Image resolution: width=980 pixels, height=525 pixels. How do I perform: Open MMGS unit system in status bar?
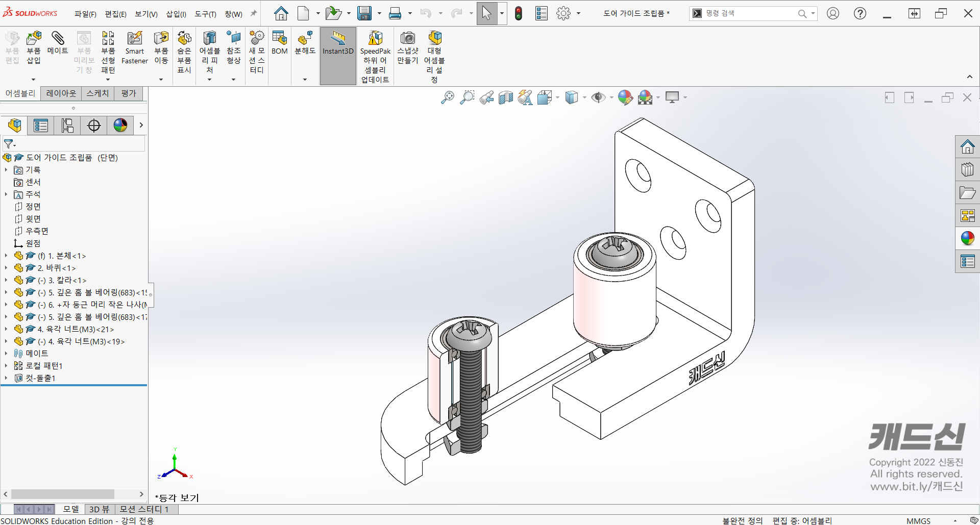(x=918, y=521)
